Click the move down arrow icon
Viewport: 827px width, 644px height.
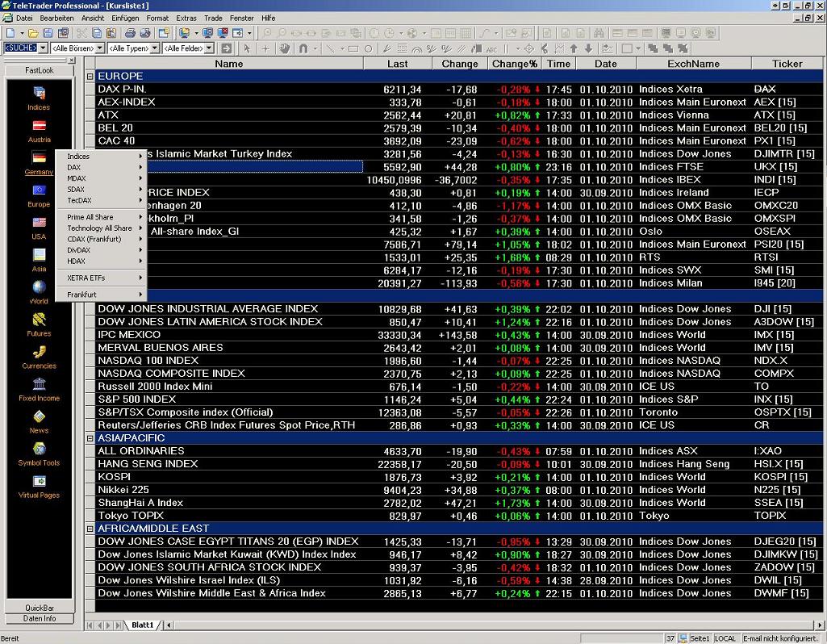(x=589, y=48)
